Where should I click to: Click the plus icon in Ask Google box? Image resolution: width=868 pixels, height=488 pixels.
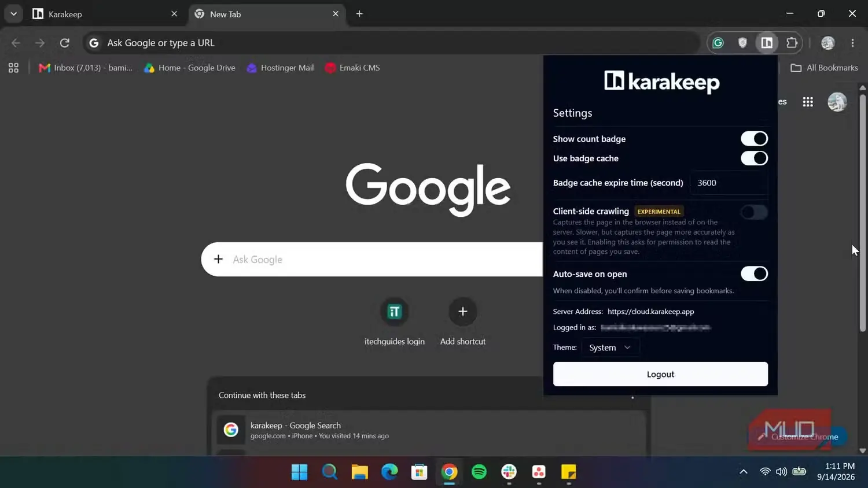tap(218, 259)
